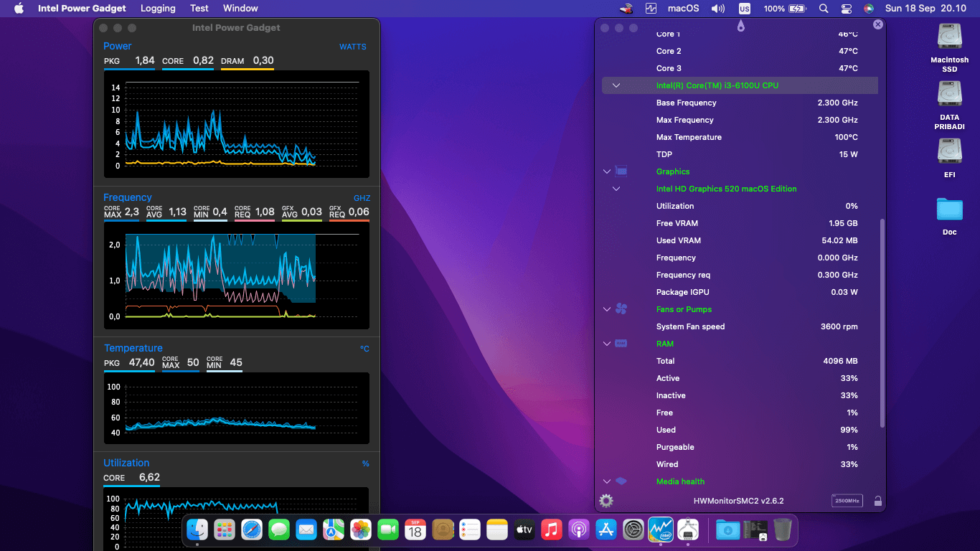Image resolution: width=980 pixels, height=551 pixels.
Task: Open HWMonitorSMC2 preferences gear
Action: [606, 501]
